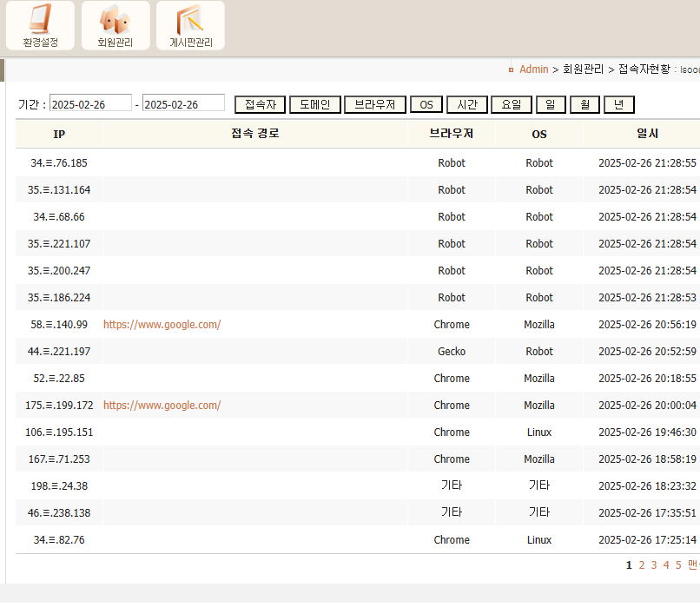Select IP 106.≡.195.151

[59, 432]
